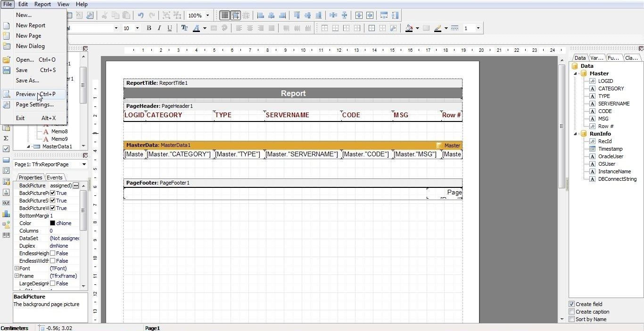This screenshot has height=331, width=644.
Task: Open the Font settings (TT) icon
Action: 185,28
